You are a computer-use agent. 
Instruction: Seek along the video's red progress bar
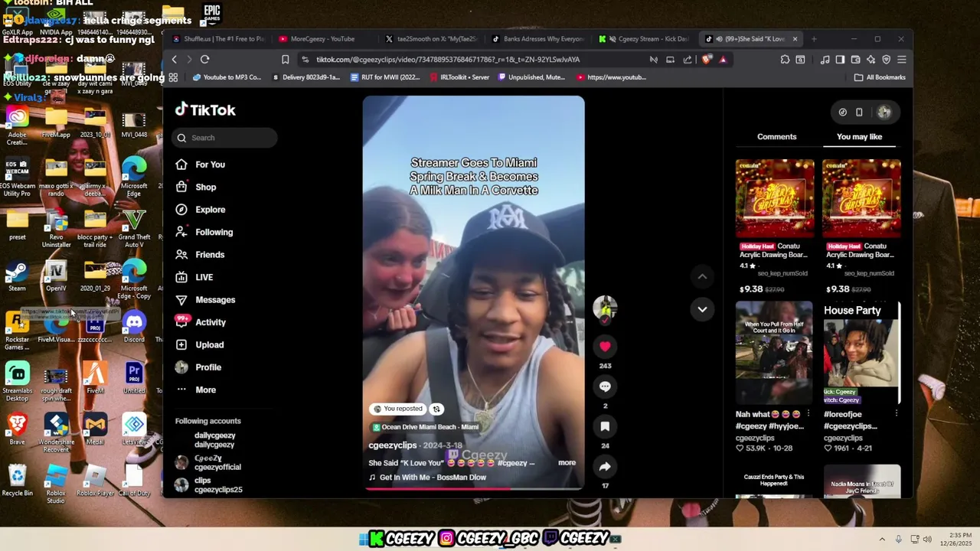tap(473, 487)
